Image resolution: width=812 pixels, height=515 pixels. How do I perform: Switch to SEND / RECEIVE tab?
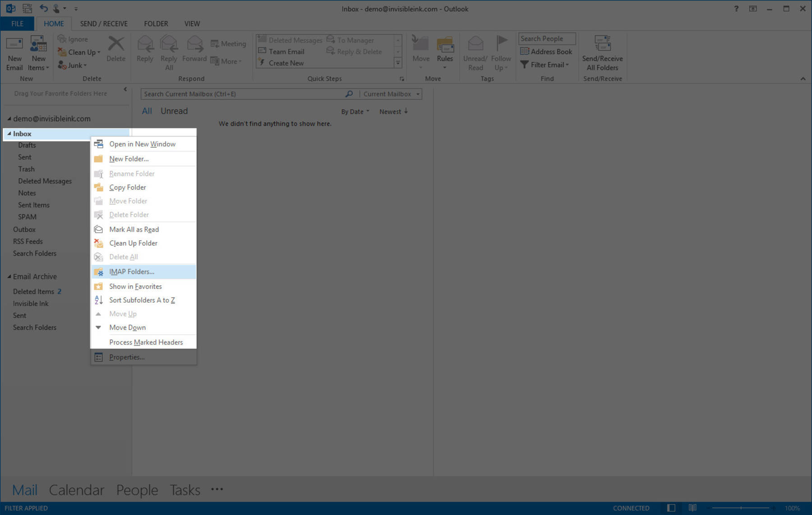pyautogui.click(x=104, y=23)
